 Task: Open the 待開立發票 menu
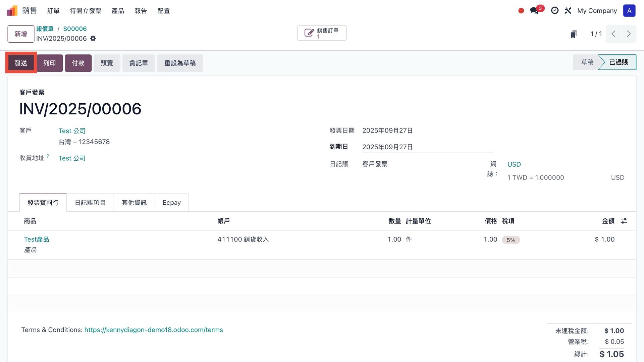tap(86, 11)
